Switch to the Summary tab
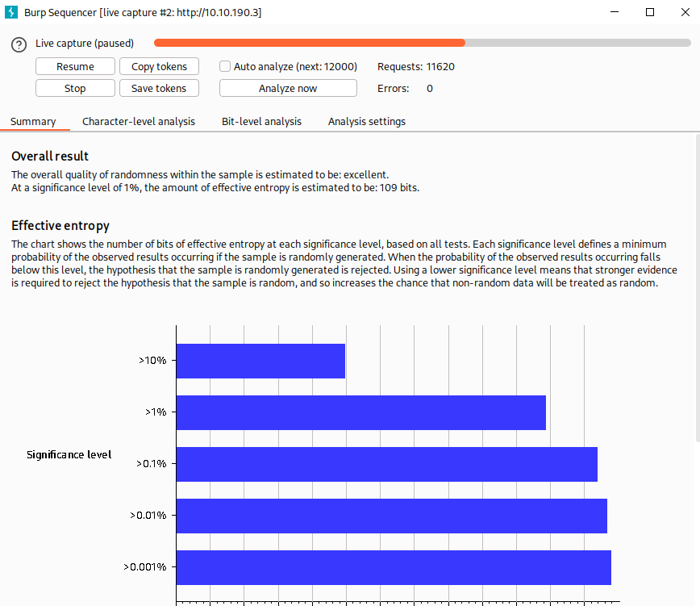The width and height of the screenshot is (700, 606). tap(33, 122)
